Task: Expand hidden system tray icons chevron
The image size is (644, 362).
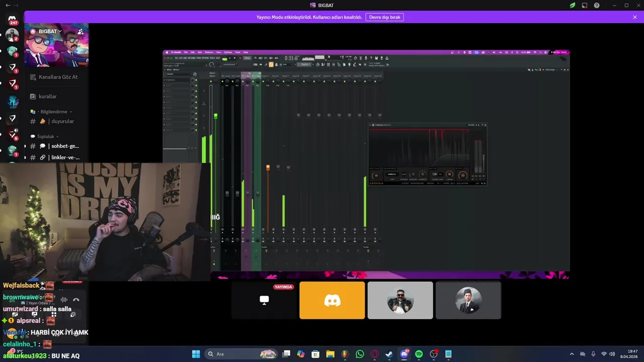Action: (x=572, y=354)
